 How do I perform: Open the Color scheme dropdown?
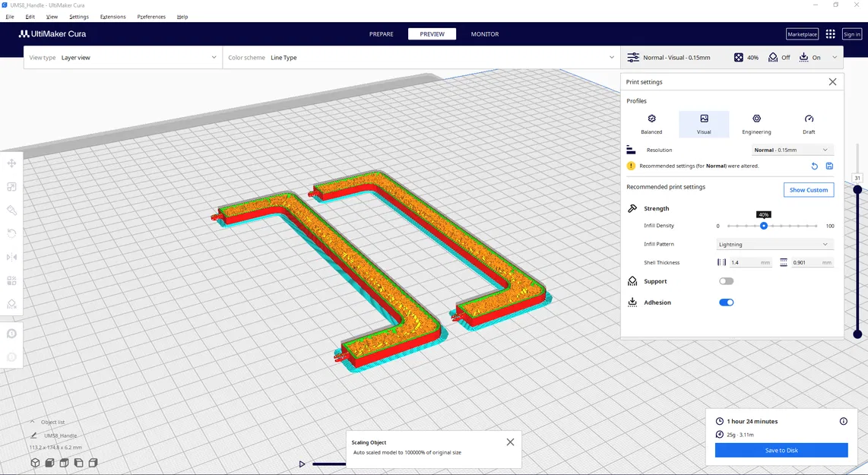[421, 58]
